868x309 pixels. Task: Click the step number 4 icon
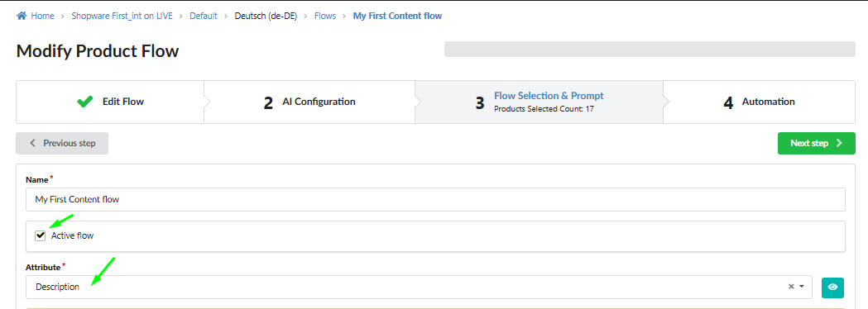point(728,102)
